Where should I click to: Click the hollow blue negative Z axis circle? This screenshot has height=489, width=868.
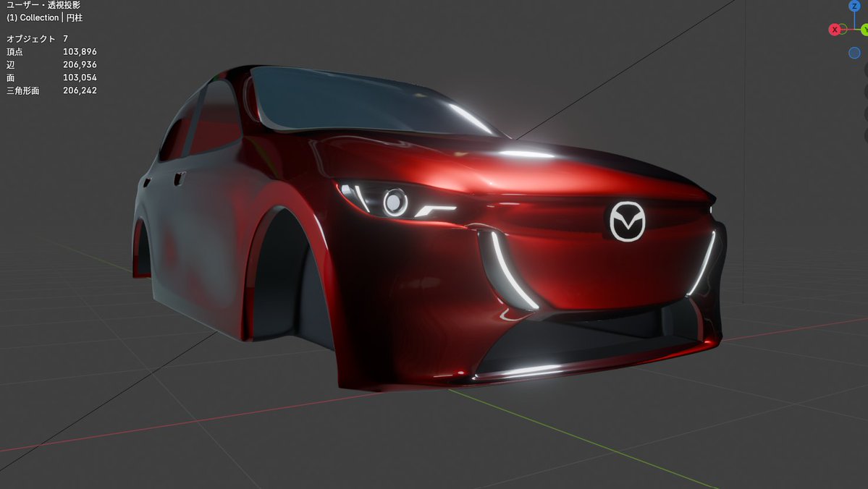[854, 53]
